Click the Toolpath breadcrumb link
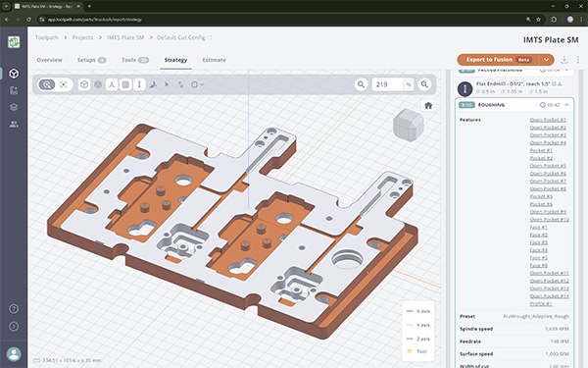This screenshot has height=368, width=588. pos(47,37)
